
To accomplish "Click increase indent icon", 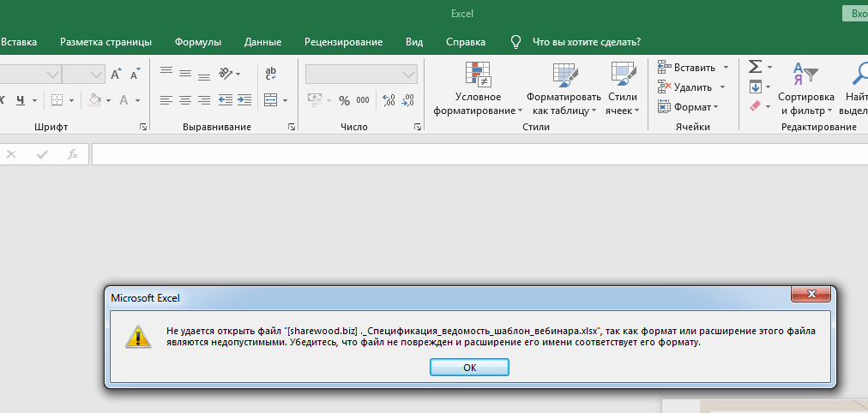I will click(244, 100).
